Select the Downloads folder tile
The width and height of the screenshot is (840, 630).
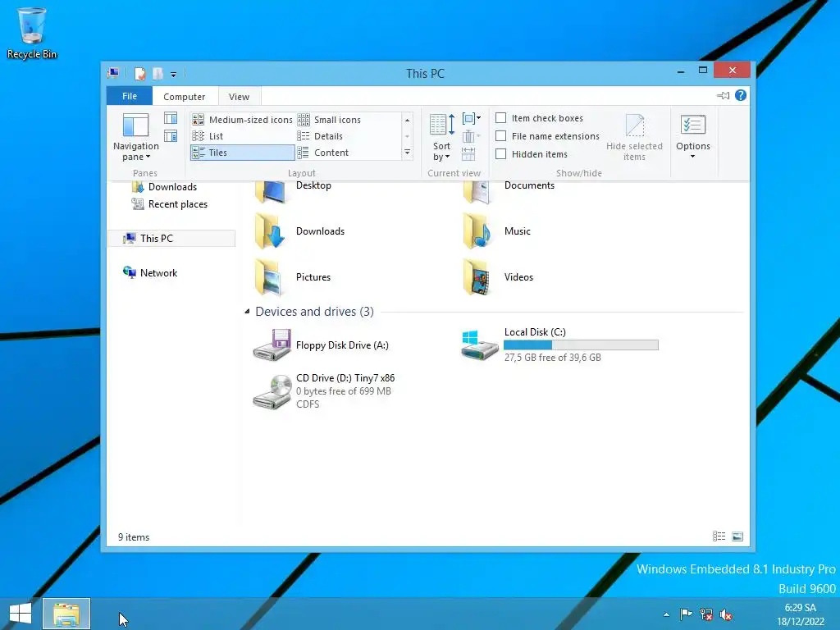[x=300, y=231]
